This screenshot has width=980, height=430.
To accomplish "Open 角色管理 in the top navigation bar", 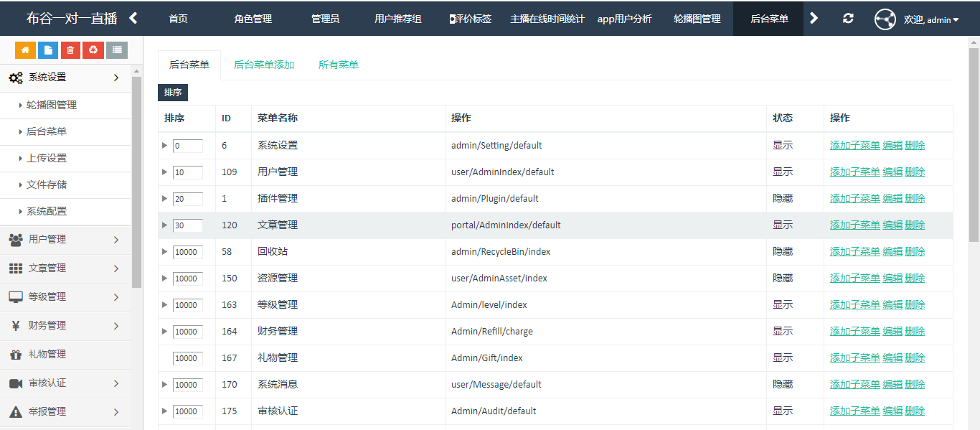I will (x=253, y=19).
